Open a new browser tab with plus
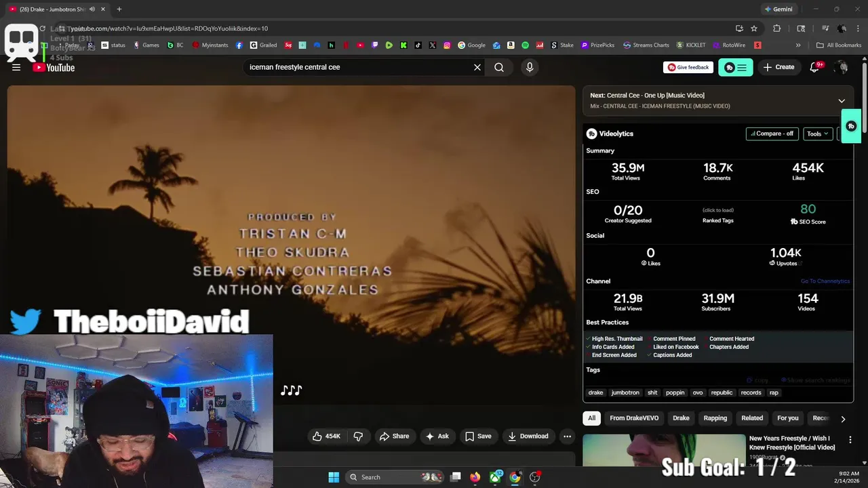The width and height of the screenshot is (868, 488). [119, 9]
